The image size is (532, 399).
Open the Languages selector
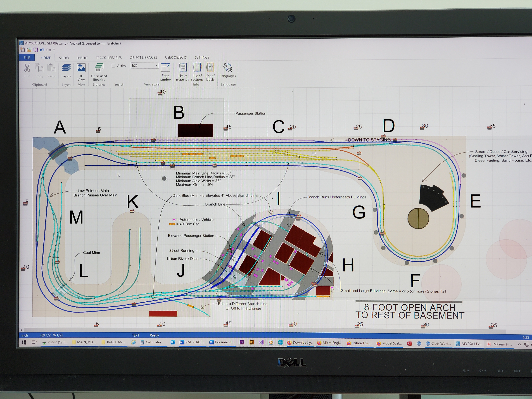228,70
